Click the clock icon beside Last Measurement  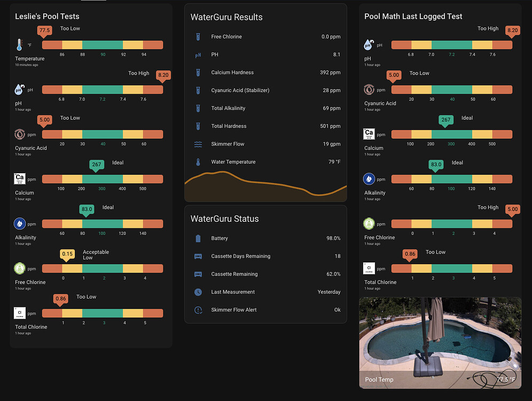pyautogui.click(x=198, y=292)
